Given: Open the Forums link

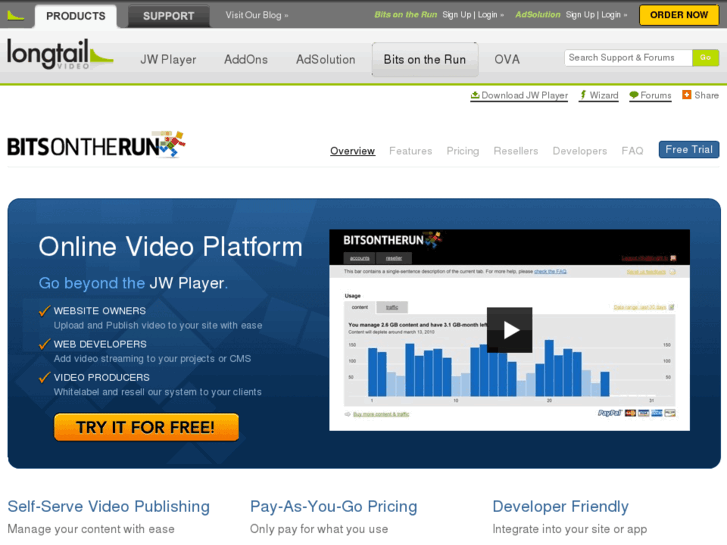Looking at the screenshot, I should [x=656, y=96].
